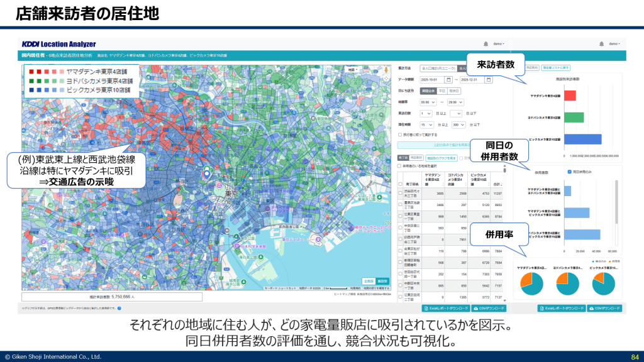Click 施設別のグラフを見る button
The height and width of the screenshot is (362, 644).
click(441, 158)
